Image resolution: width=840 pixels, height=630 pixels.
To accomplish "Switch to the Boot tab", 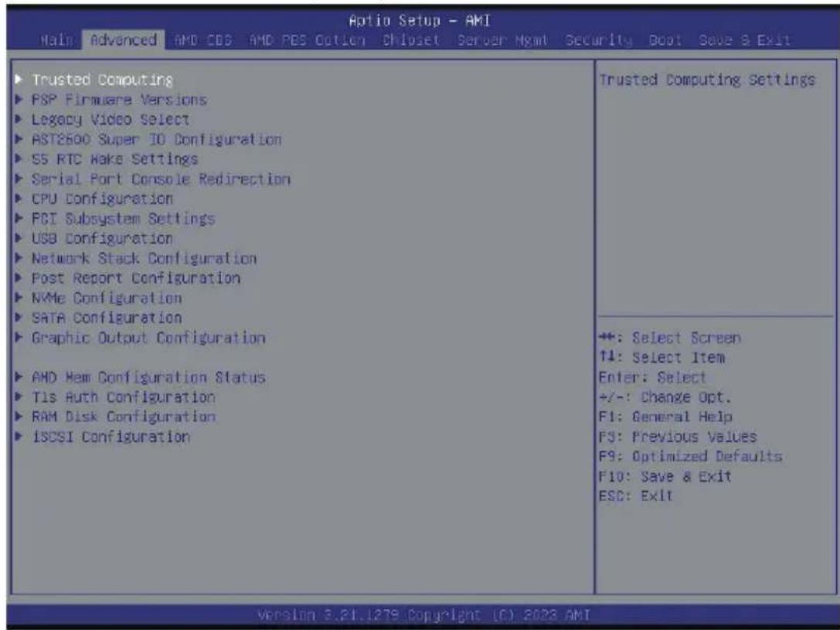I will point(665,40).
